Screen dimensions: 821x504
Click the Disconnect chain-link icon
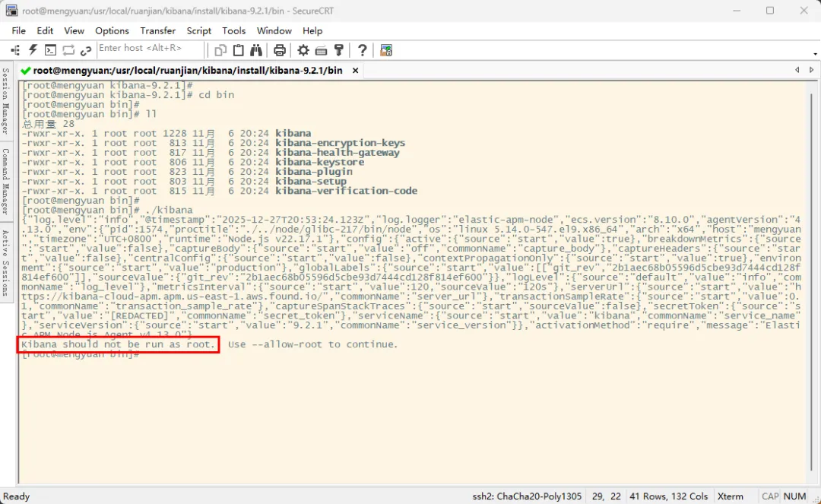point(86,50)
